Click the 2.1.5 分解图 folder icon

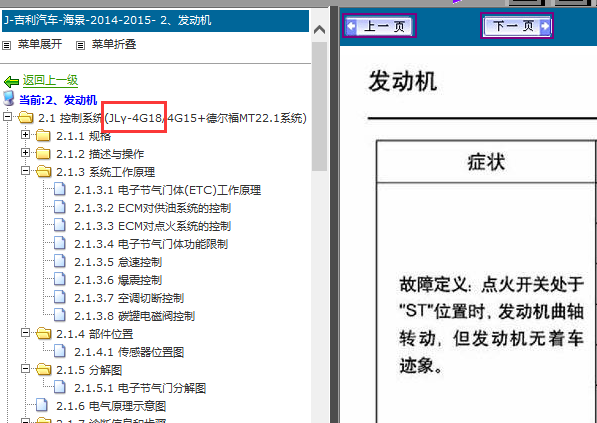click(x=43, y=369)
